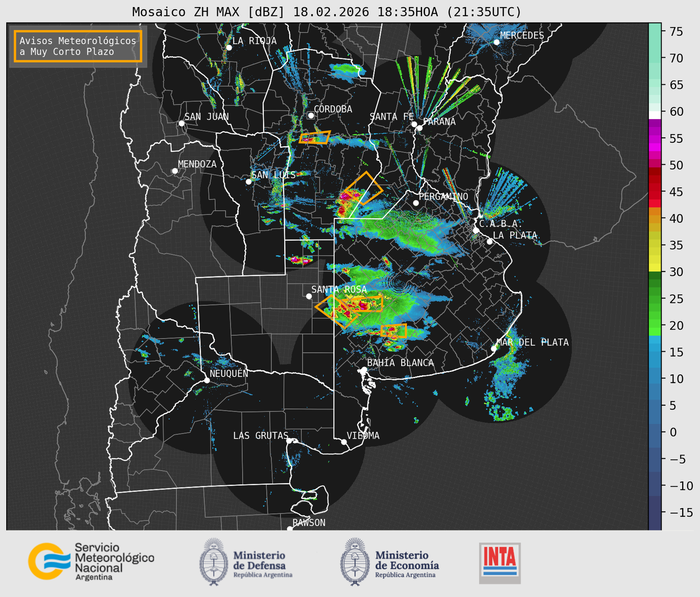The width and height of the screenshot is (700, 597).
Task: Click the diamond warning polygon west of Pergamino
Action: coord(363,188)
